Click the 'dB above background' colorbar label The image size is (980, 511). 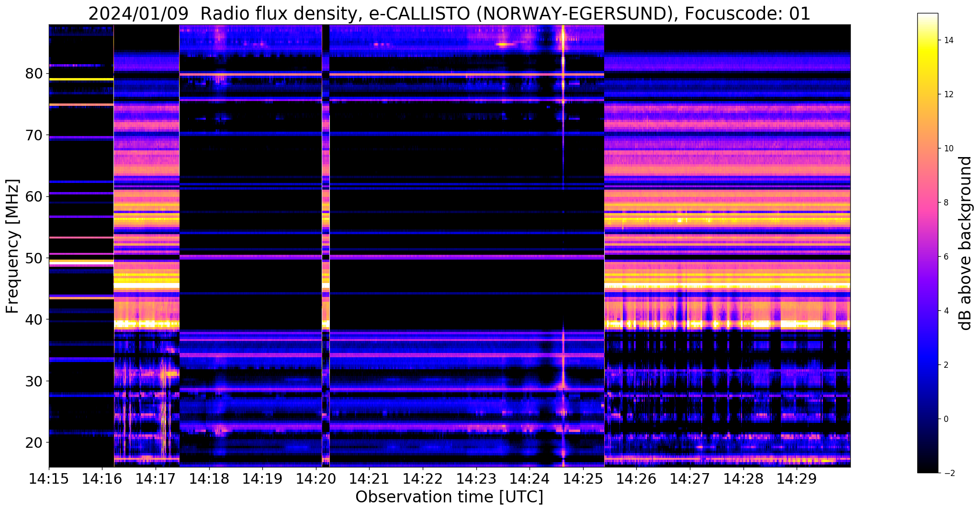pyautogui.click(x=966, y=243)
